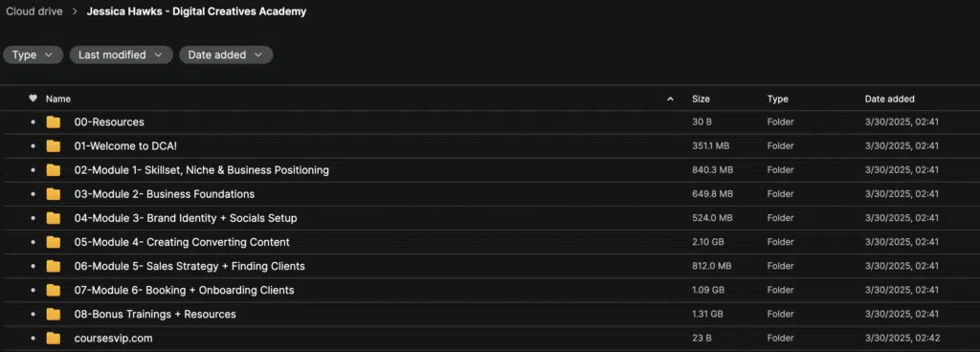Click the heart favorite icon in header
The height and width of the screenshot is (352, 980).
click(33, 99)
